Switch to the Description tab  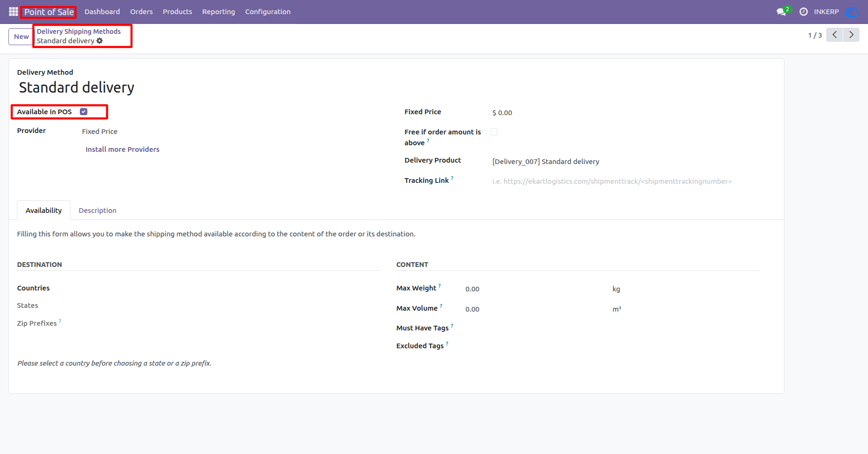click(x=97, y=211)
